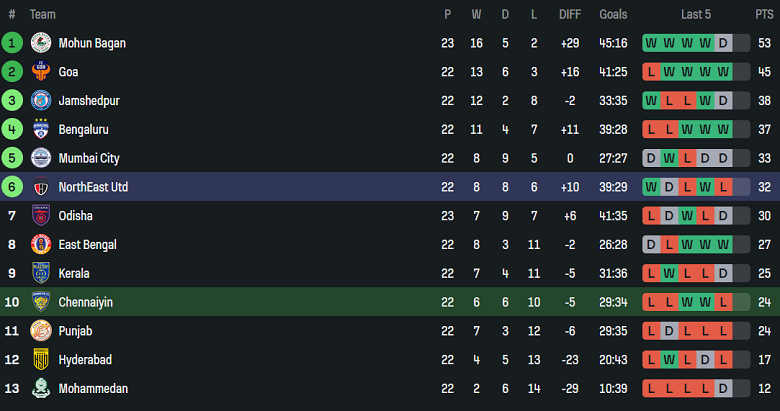The image size is (780, 411).
Task: Open the Jamshedpur club crest
Action: pyautogui.click(x=41, y=101)
